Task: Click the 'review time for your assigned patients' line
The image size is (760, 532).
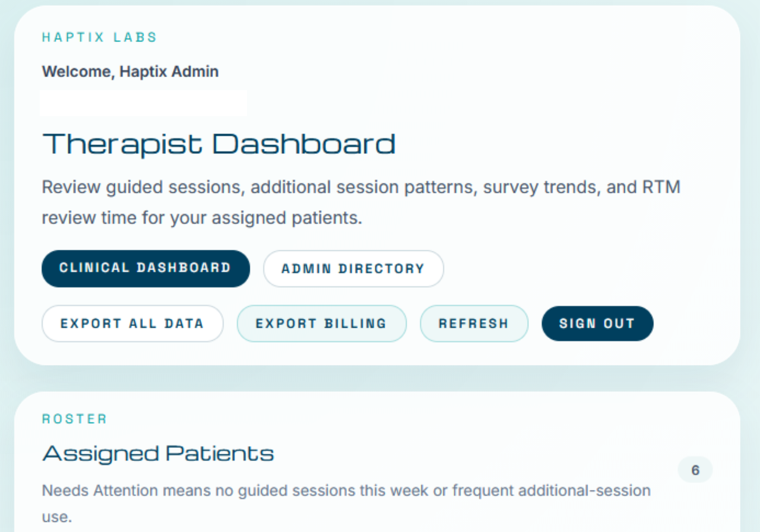Action: click(x=202, y=218)
